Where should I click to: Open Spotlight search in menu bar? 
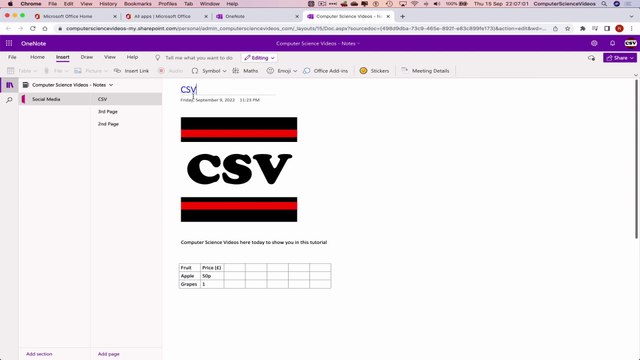point(604,4)
